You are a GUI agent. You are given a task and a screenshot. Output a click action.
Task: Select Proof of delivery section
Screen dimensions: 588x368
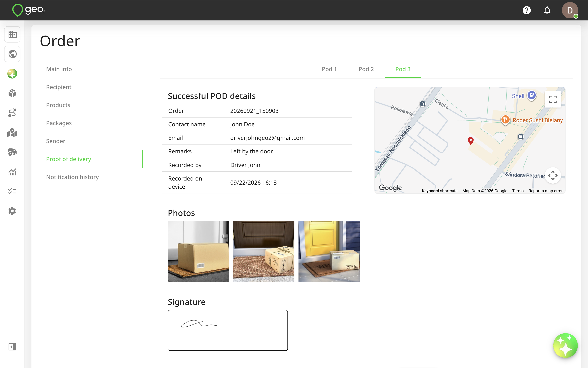click(x=69, y=159)
